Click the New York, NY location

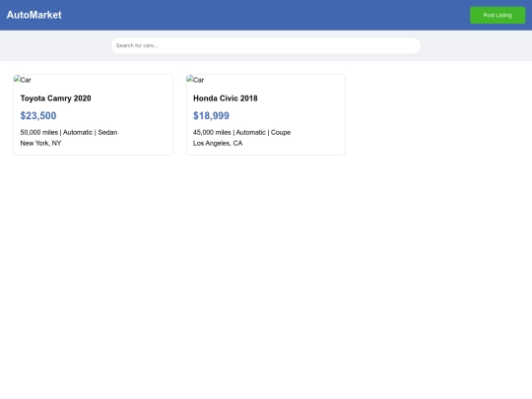pos(40,143)
